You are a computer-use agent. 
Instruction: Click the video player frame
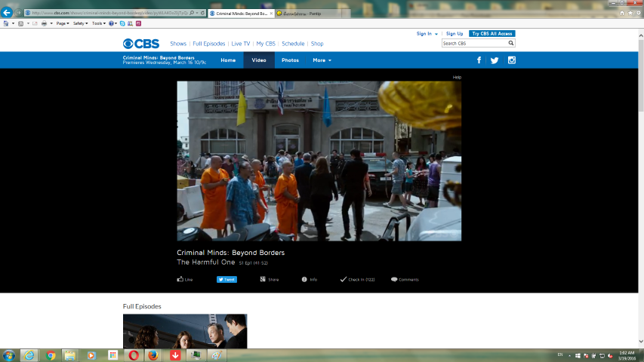coord(319,161)
